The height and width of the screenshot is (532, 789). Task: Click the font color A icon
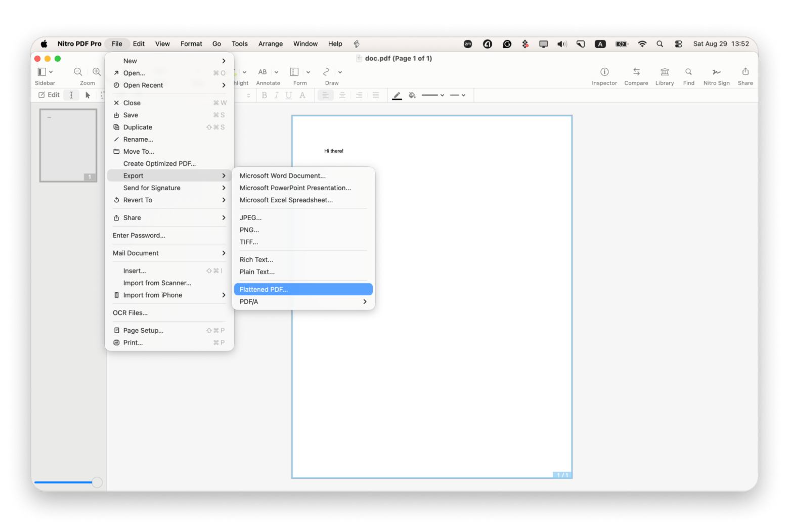(302, 95)
